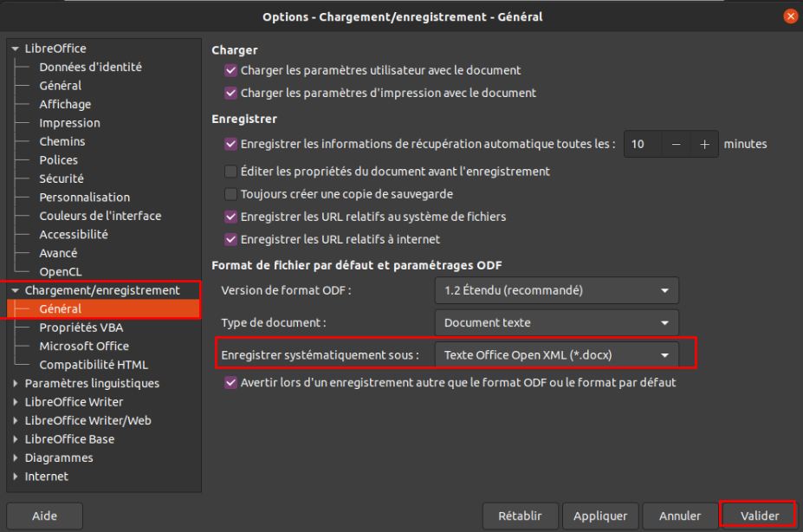Select Personnalisation in the tree
Image resolution: width=803 pixels, height=532 pixels.
point(85,198)
